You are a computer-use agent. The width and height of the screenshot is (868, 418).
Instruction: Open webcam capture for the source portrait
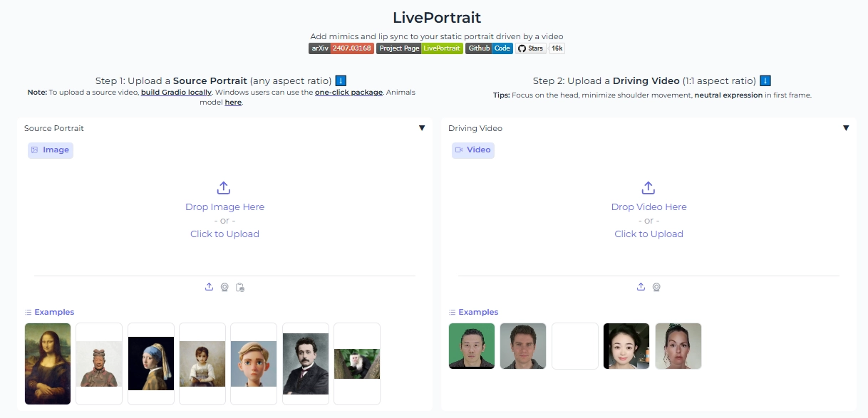click(224, 287)
